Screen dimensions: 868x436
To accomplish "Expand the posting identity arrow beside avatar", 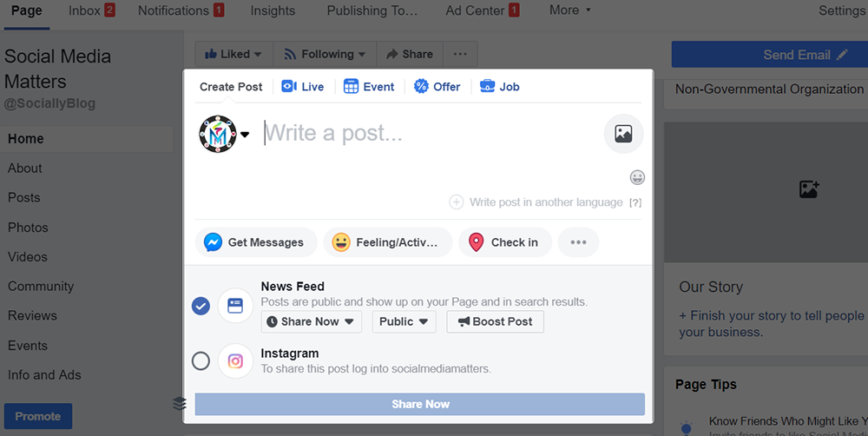I will [x=245, y=135].
